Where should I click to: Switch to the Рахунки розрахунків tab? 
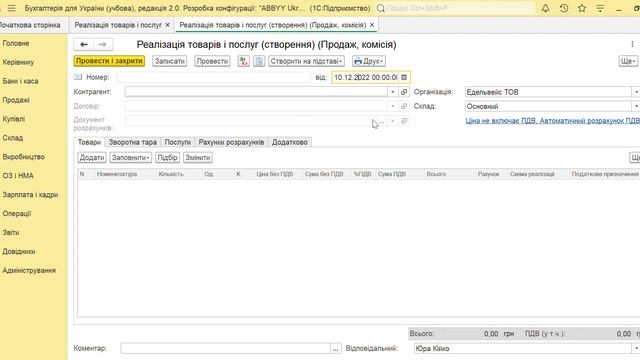(231, 142)
